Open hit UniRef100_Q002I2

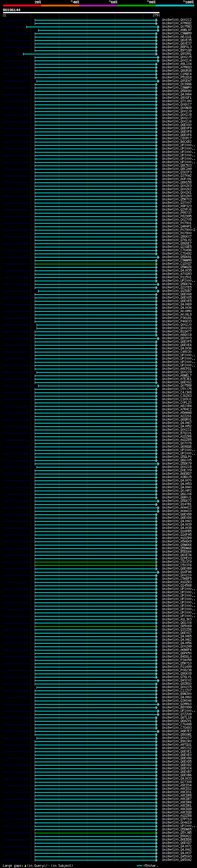[176, 20]
